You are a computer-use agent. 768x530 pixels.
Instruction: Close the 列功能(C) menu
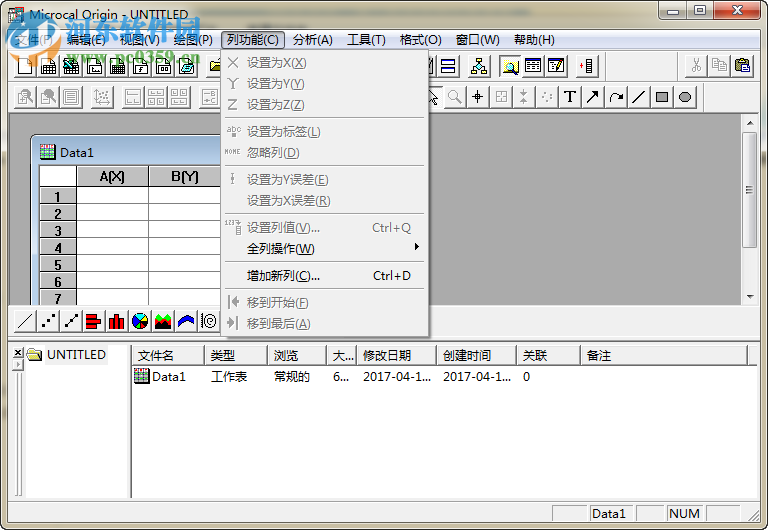click(252, 40)
